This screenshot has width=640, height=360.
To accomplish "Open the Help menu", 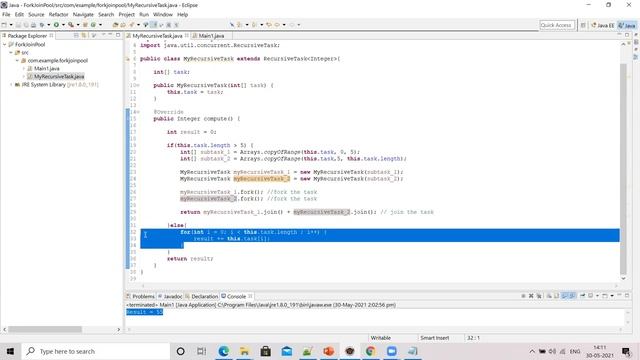I will tap(182, 14).
